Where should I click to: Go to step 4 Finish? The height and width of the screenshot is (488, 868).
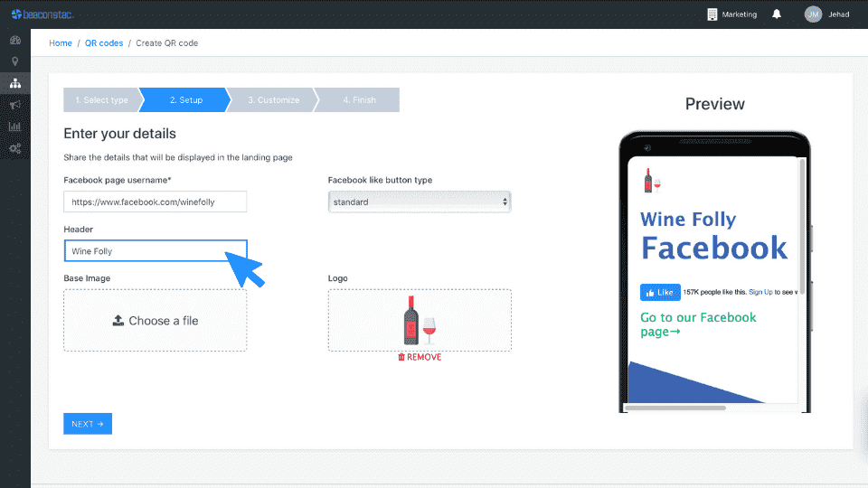tap(359, 100)
